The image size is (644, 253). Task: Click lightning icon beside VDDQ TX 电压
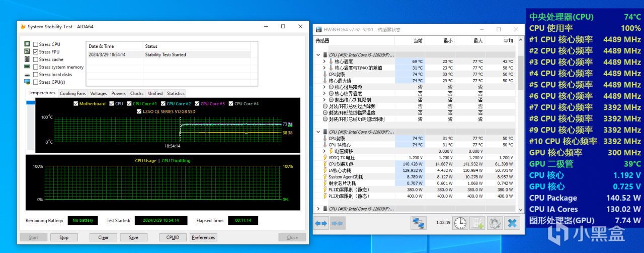pos(325,158)
